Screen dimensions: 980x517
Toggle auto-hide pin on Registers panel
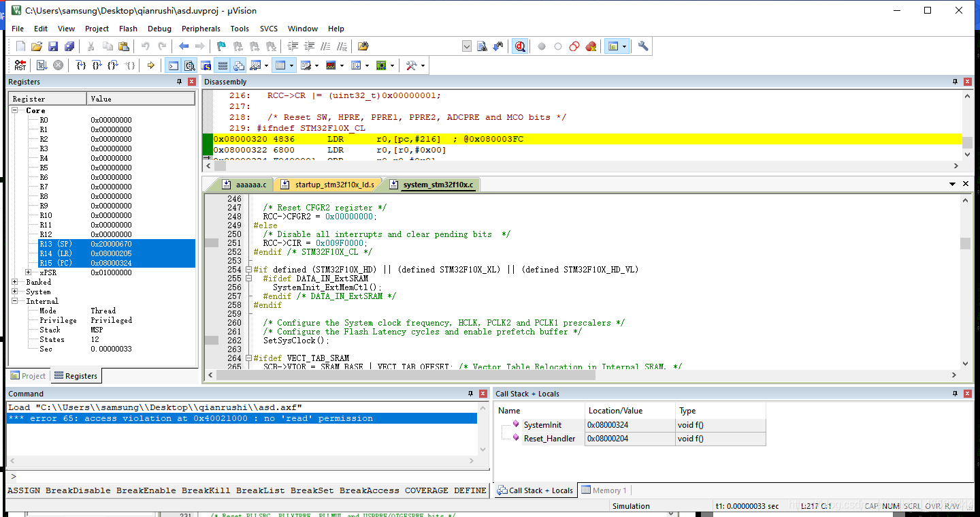click(x=180, y=82)
